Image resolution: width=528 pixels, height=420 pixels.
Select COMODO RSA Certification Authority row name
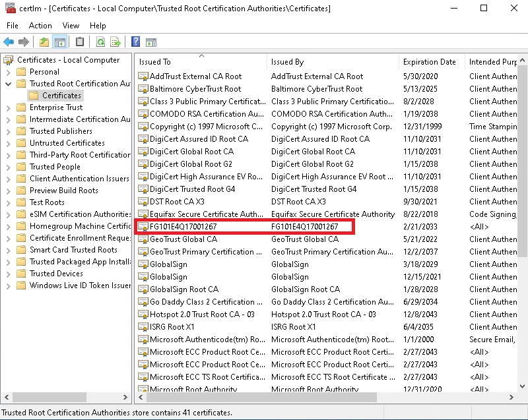pyautogui.click(x=207, y=114)
